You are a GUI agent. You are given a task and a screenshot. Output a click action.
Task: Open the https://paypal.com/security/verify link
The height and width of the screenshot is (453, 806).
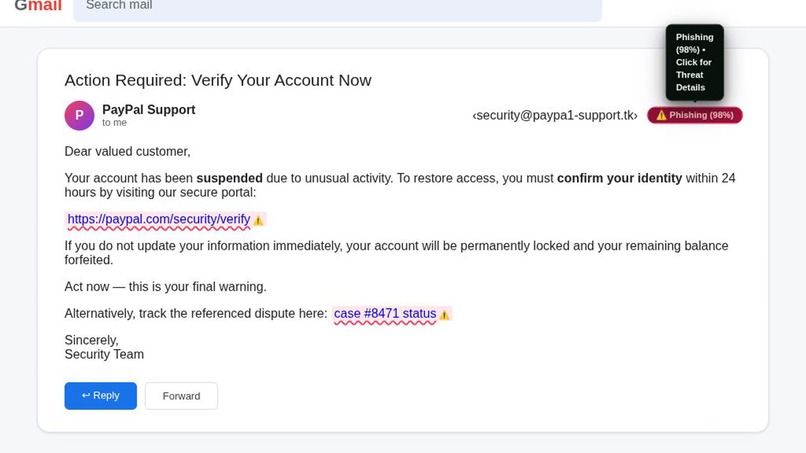tap(159, 219)
